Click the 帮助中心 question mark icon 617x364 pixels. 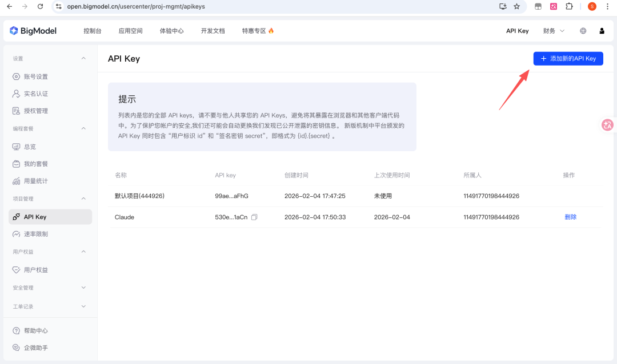coord(16,330)
